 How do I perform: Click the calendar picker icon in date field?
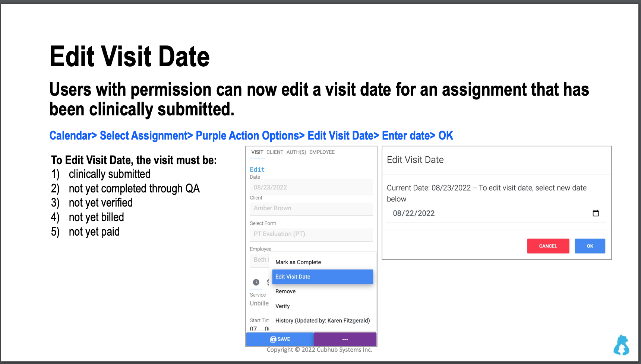(596, 213)
